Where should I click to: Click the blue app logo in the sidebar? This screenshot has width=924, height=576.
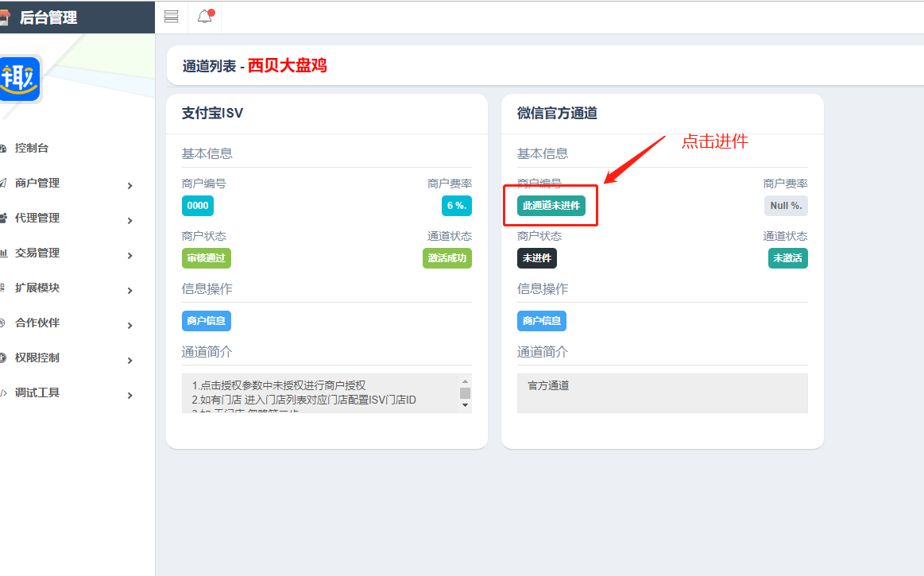(19, 79)
